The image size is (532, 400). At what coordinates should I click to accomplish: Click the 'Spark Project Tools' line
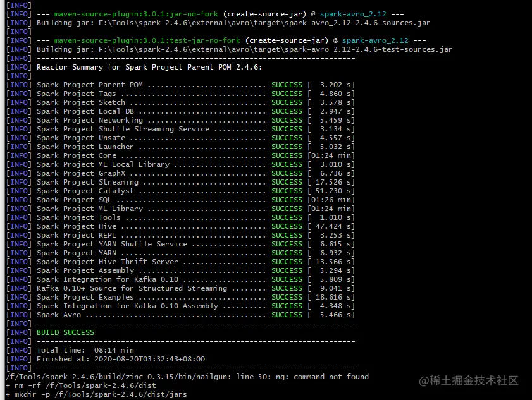pyautogui.click(x=180, y=217)
